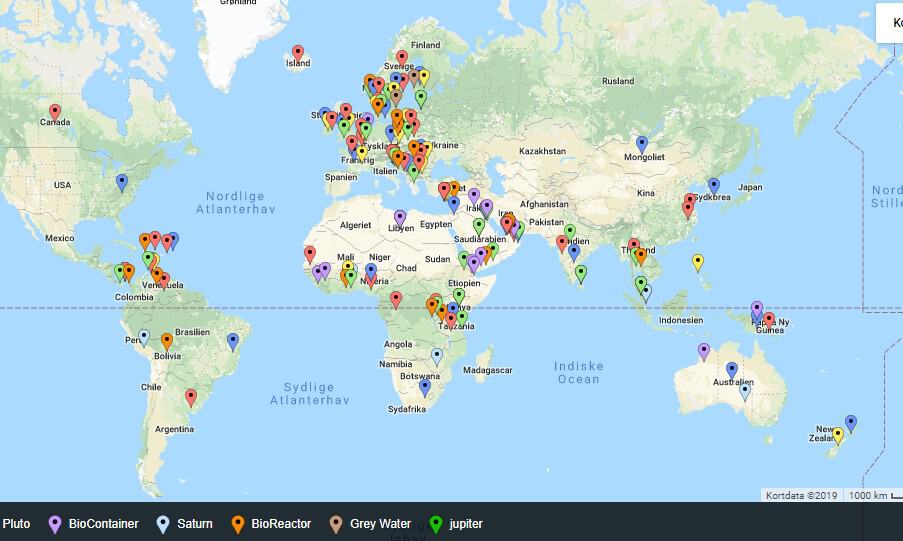This screenshot has height=541, width=903.
Task: Click the Mexico map label
Action: pos(60,238)
